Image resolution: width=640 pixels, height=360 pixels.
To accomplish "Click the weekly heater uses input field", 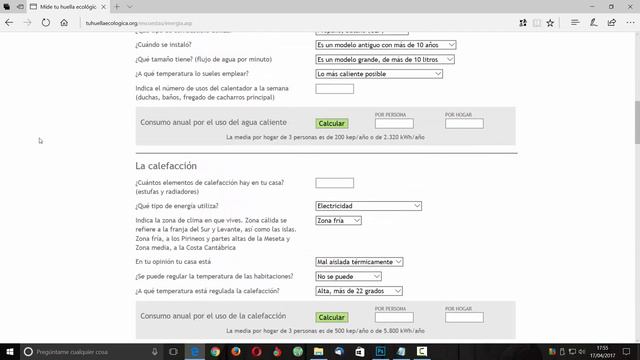I will pyautogui.click(x=334, y=89).
